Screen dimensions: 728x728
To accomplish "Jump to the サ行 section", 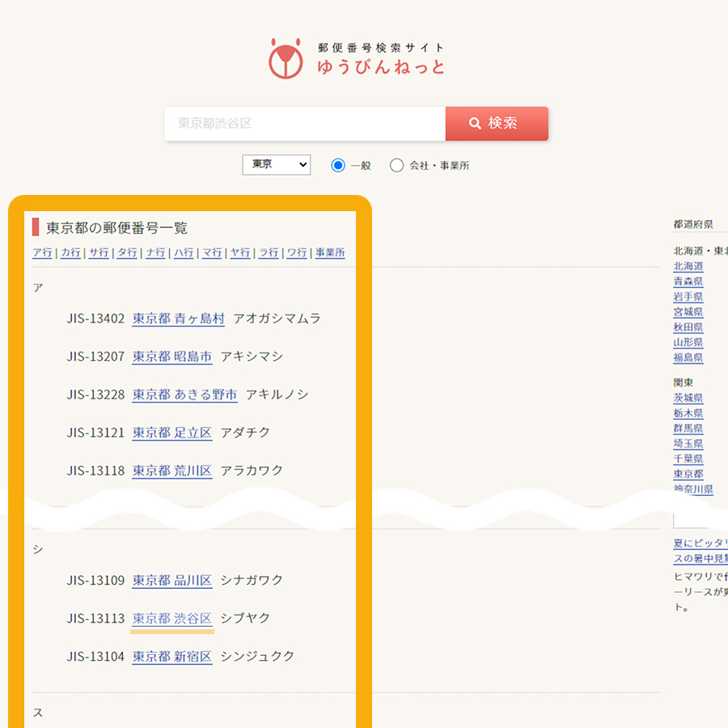I will (99, 252).
